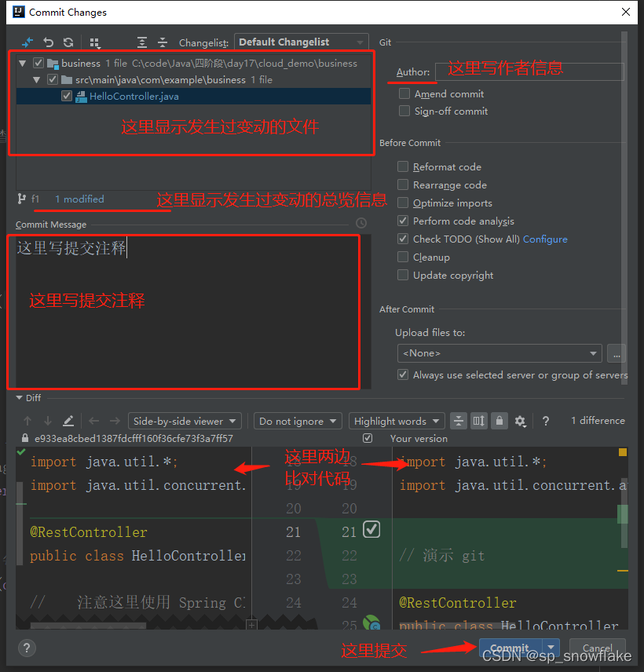
Task: Enable Rearrange code checkbox
Action: 403,184
